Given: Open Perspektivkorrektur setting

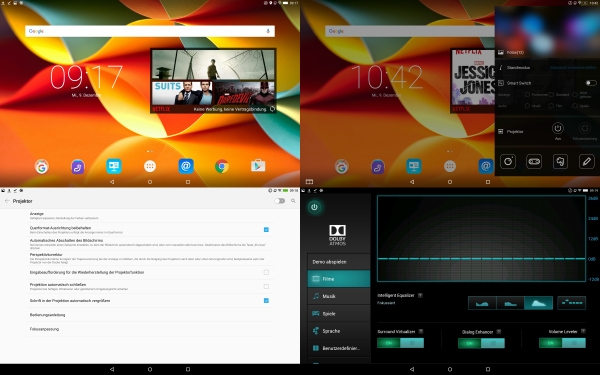Looking at the screenshot, I should click(x=150, y=258).
